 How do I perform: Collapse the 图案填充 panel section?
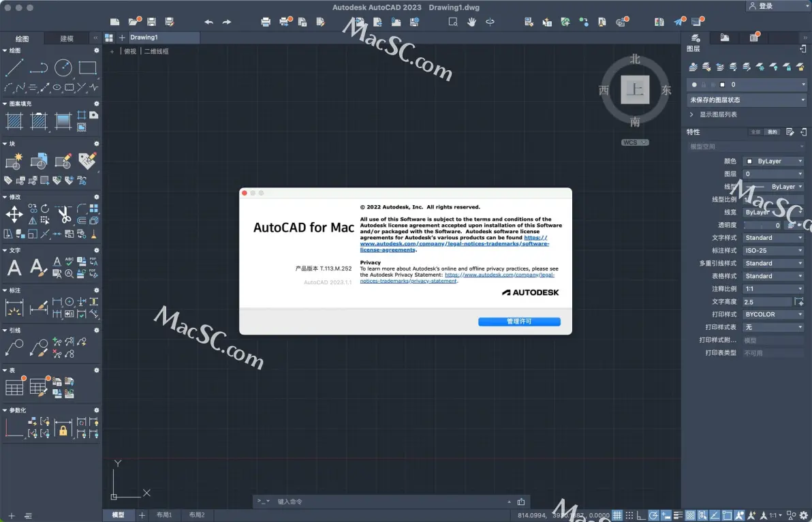click(x=5, y=104)
